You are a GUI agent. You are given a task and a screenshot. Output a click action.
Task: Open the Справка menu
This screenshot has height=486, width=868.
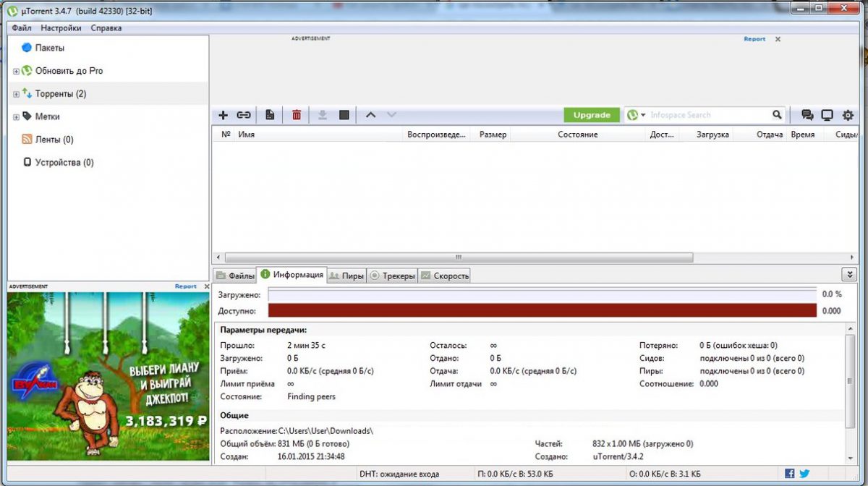(106, 28)
